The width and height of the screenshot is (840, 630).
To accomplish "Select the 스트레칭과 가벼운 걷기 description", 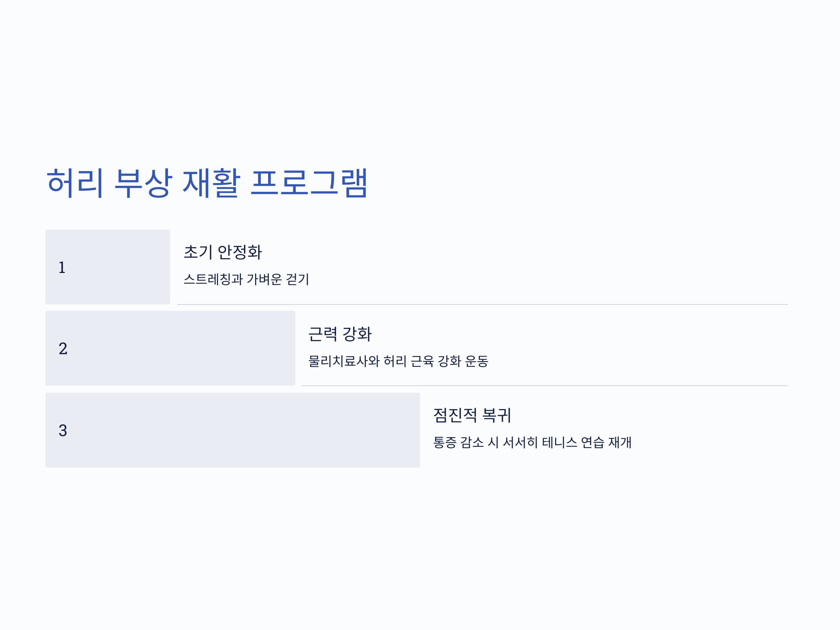I will tap(246, 279).
